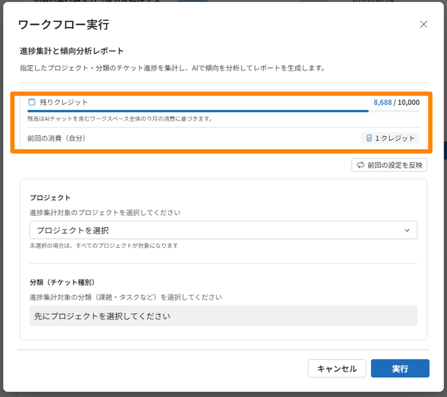
Task: Click the disabled 先にプロジェクトを選択してください field
Action: 223,316
